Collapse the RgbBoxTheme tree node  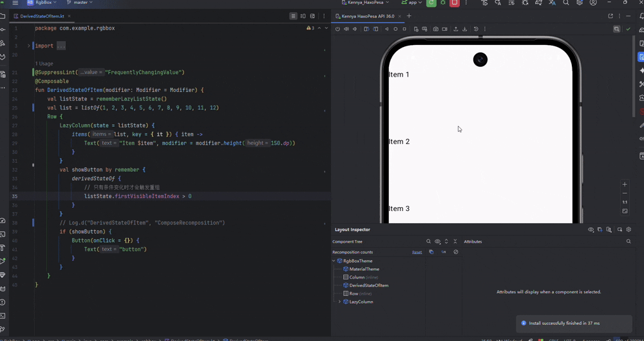pyautogui.click(x=334, y=261)
